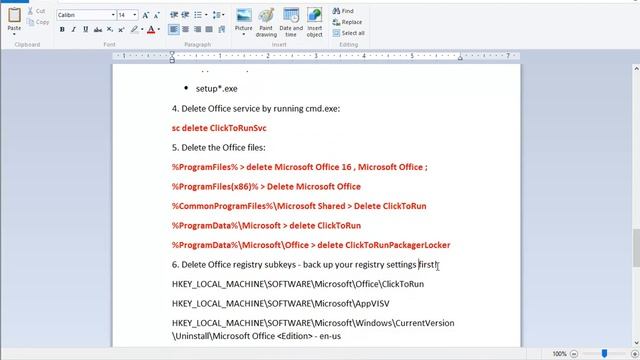Click the first-line indent marker on the ruler
This screenshot has height=360, width=640.
point(172,53)
